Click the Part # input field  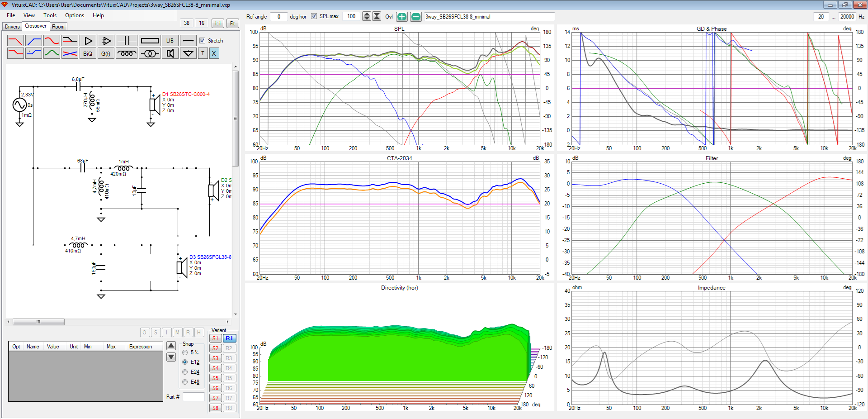click(x=193, y=397)
